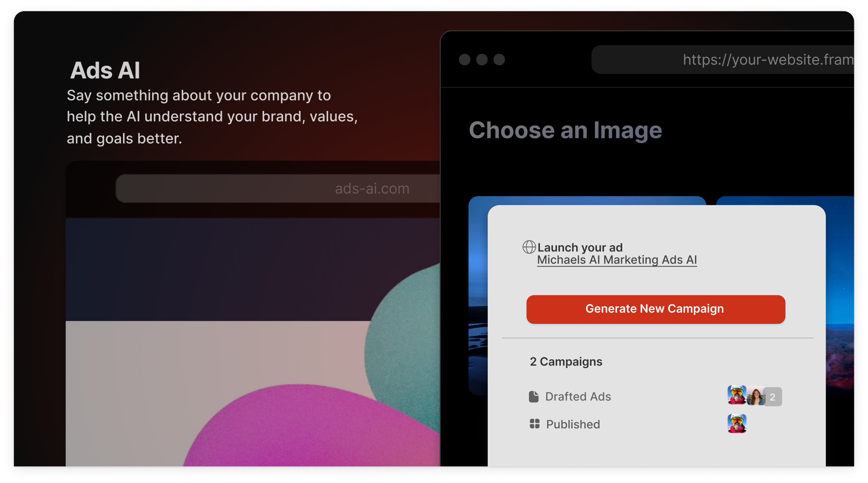Click the gray 2 badge beside avatars
Image resolution: width=868 pixels, height=483 pixels.
point(772,397)
